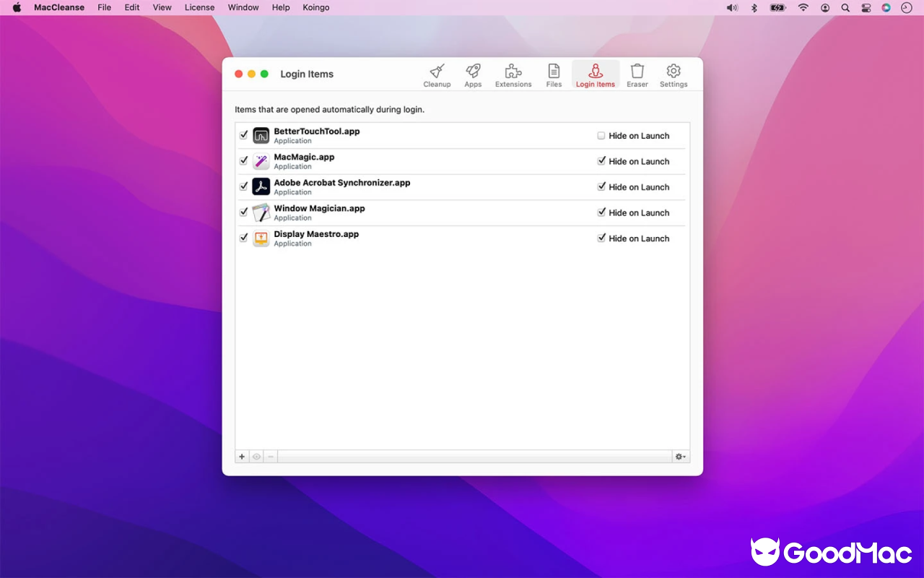Open the Eraser trash icon

(x=637, y=74)
